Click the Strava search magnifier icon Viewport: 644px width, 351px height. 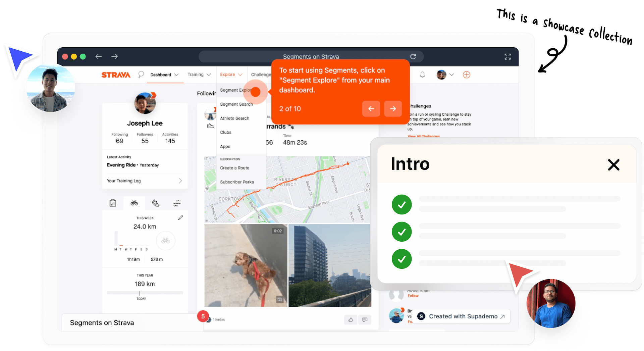coord(141,74)
